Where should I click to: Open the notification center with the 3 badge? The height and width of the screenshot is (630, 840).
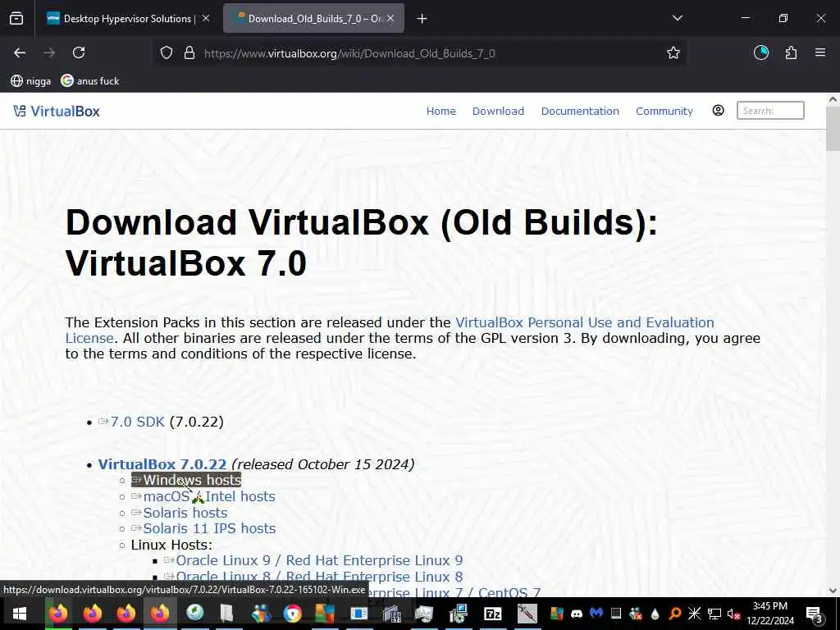click(815, 614)
